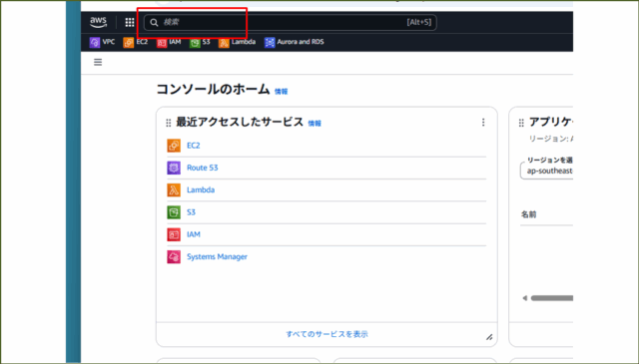The width and height of the screenshot is (639, 364).
Task: Click drag handle of アプリケーション widget
Action: (521, 123)
